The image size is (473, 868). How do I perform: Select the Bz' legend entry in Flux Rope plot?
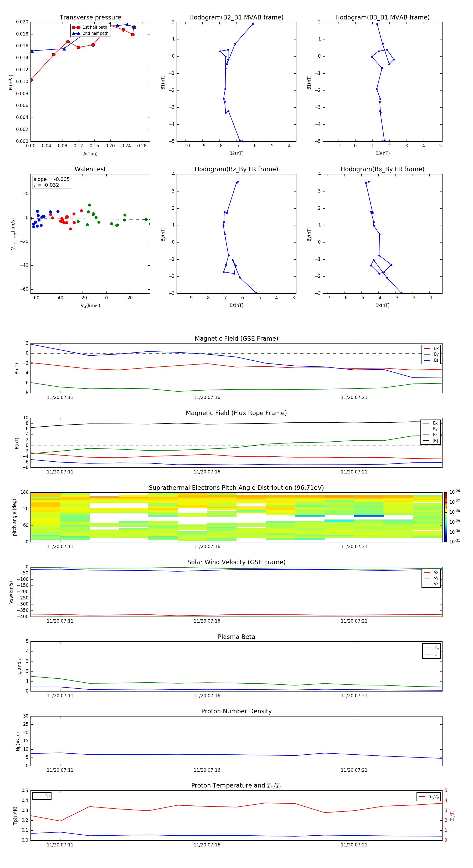click(x=431, y=435)
